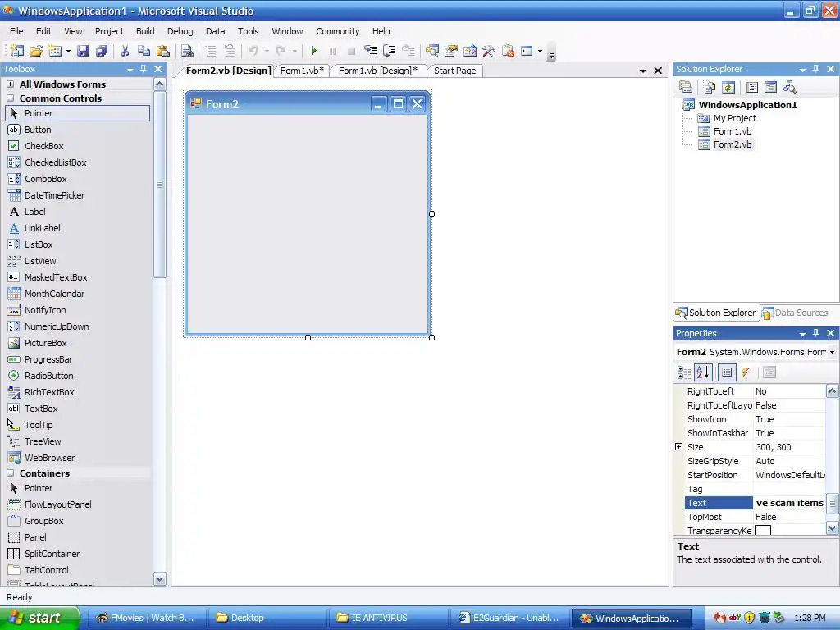This screenshot has width=840, height=630.
Task: Open Properties object selector dropdown
Action: [x=832, y=352]
